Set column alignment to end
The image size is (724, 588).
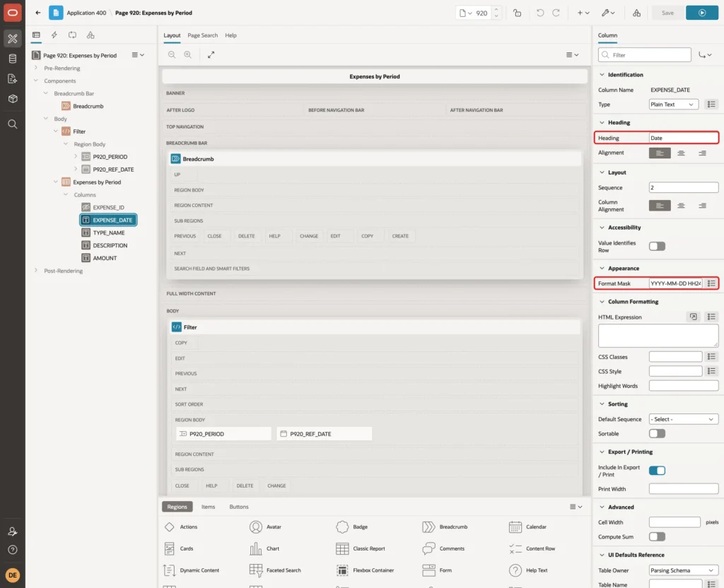coord(702,206)
